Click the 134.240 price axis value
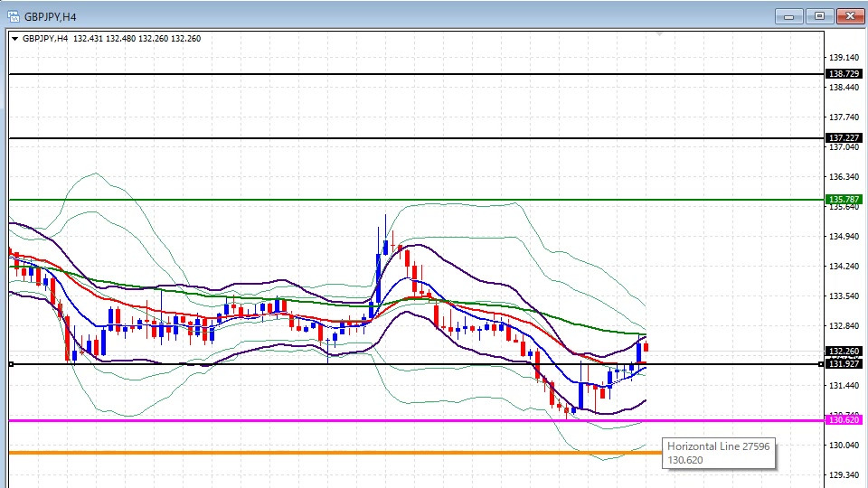This screenshot has height=488, width=868. pyautogui.click(x=844, y=266)
